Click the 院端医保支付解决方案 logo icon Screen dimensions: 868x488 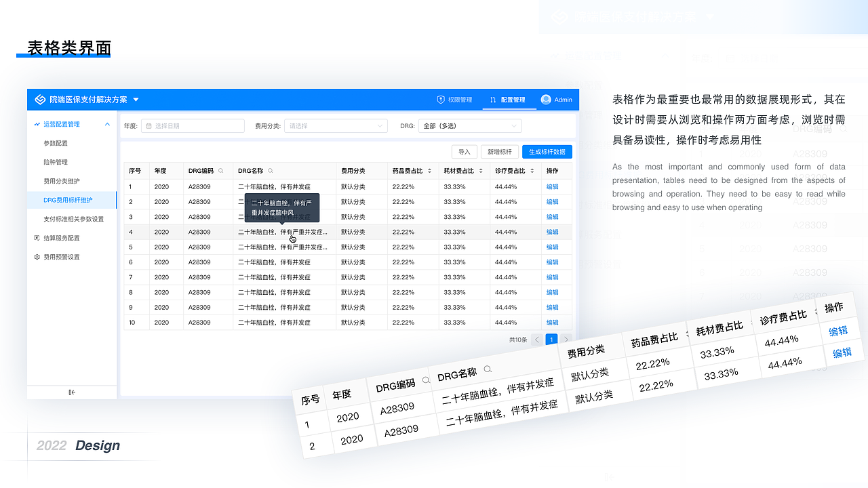click(x=40, y=100)
